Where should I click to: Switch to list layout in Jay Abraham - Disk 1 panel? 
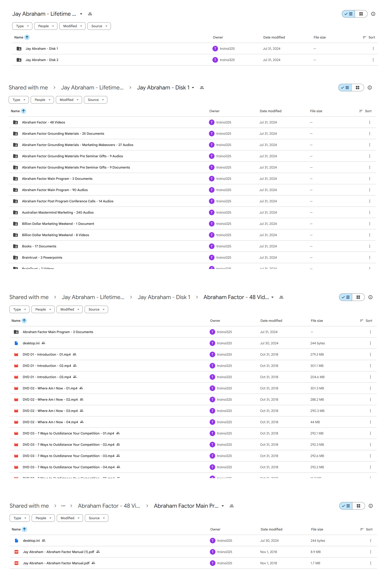click(345, 88)
